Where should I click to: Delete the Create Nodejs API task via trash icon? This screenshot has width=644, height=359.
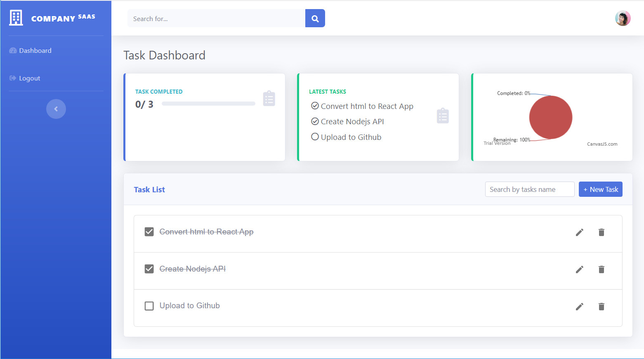coord(601,269)
